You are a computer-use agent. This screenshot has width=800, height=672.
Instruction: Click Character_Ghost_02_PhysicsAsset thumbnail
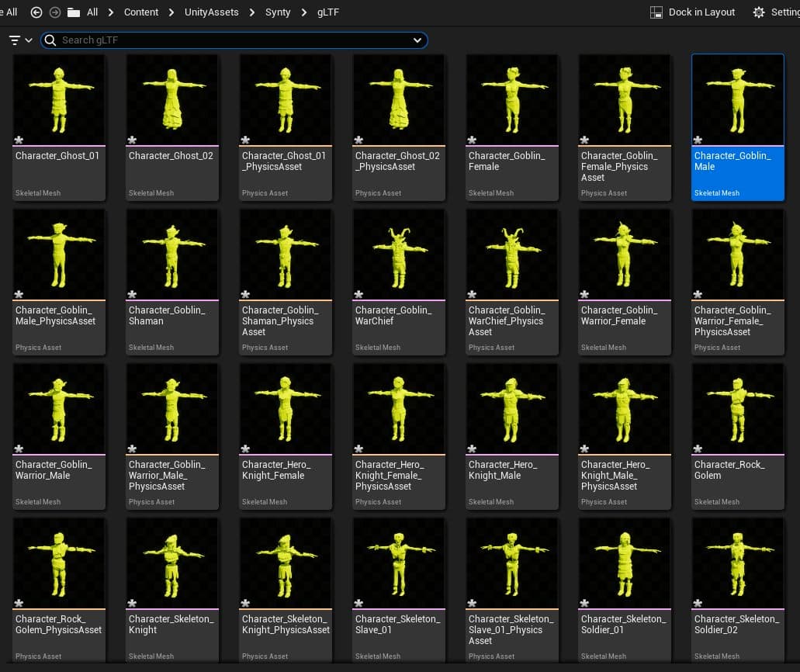coord(399,99)
